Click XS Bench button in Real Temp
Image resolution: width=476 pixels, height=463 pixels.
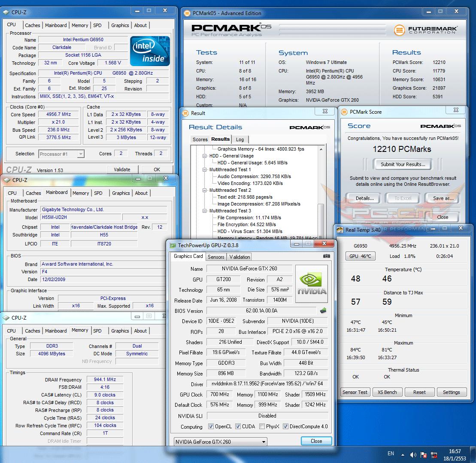click(x=387, y=392)
